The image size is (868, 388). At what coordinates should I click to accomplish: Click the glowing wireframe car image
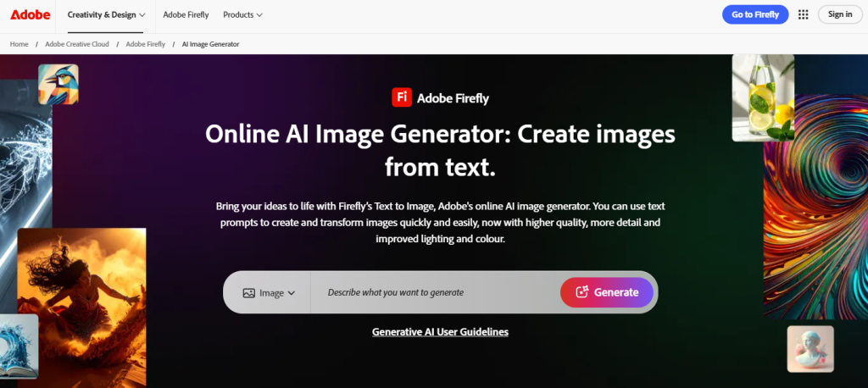26,183
